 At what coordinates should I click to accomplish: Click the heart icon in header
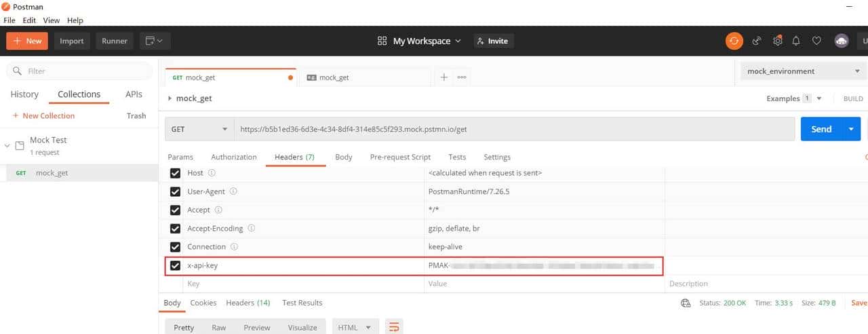[x=816, y=41]
